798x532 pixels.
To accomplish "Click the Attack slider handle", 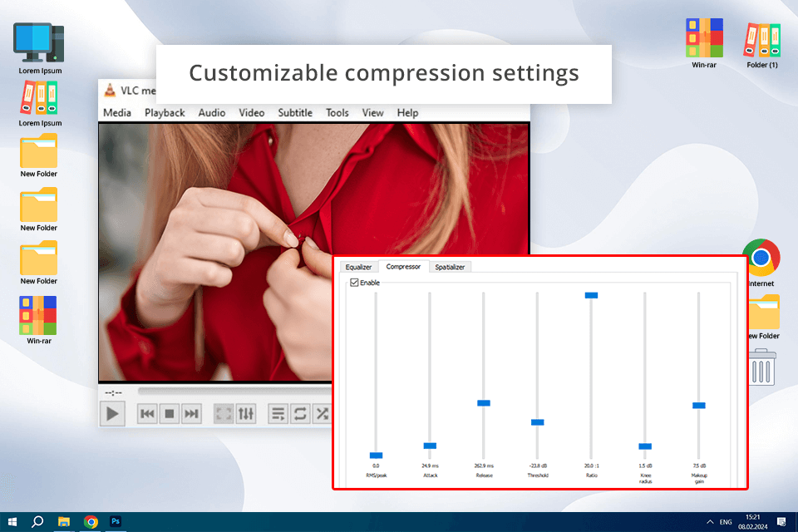I will tap(430, 446).
